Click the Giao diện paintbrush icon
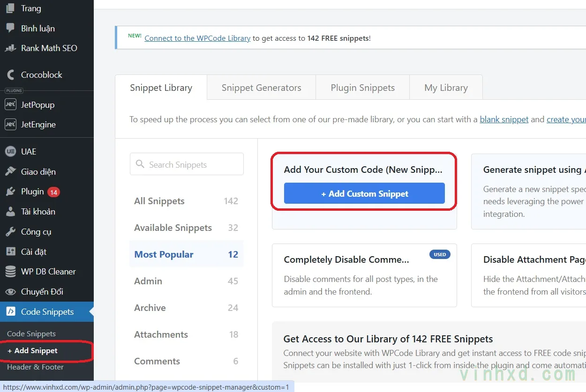 (x=10, y=171)
